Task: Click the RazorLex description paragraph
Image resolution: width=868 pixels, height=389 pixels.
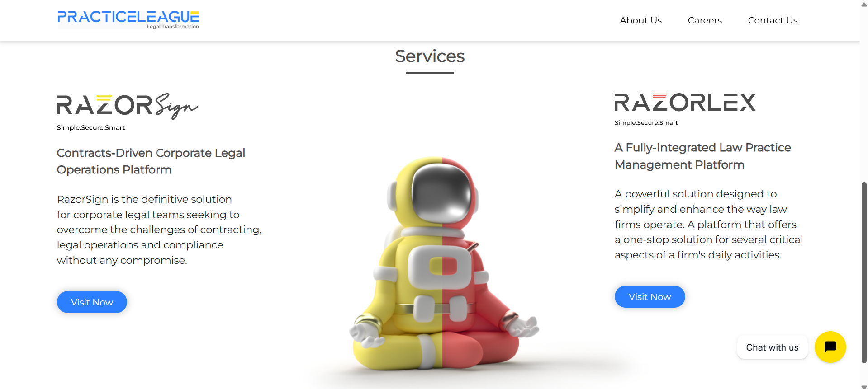Action: (x=709, y=224)
